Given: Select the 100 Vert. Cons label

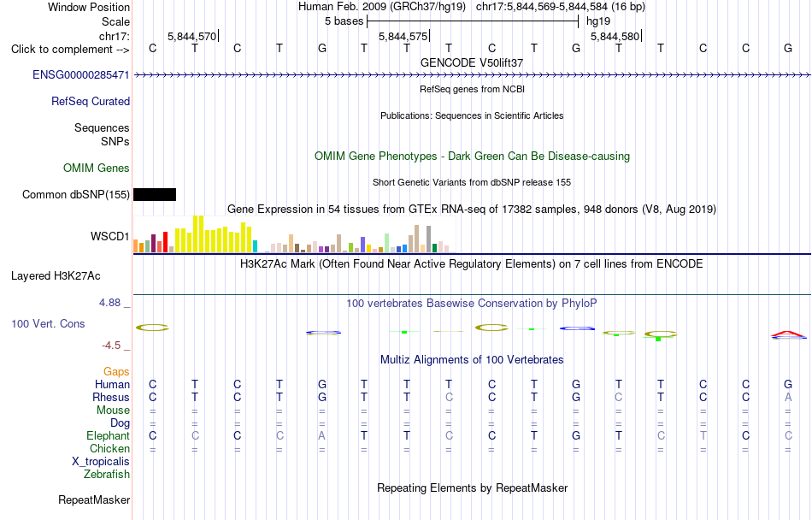Looking at the screenshot, I should [x=48, y=323].
